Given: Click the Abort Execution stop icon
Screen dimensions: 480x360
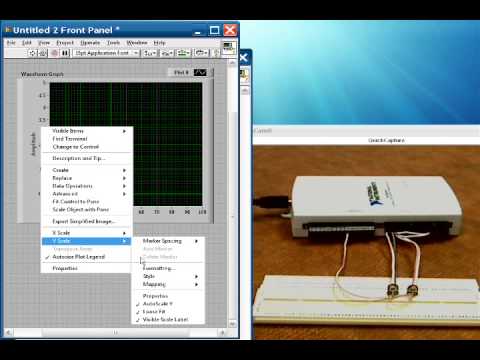Looking at the screenshot, I should tap(54, 53).
